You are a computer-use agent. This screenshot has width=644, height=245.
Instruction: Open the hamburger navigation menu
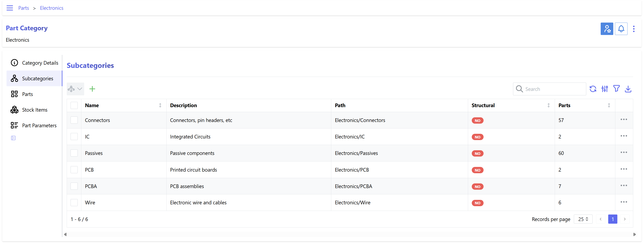click(x=10, y=8)
